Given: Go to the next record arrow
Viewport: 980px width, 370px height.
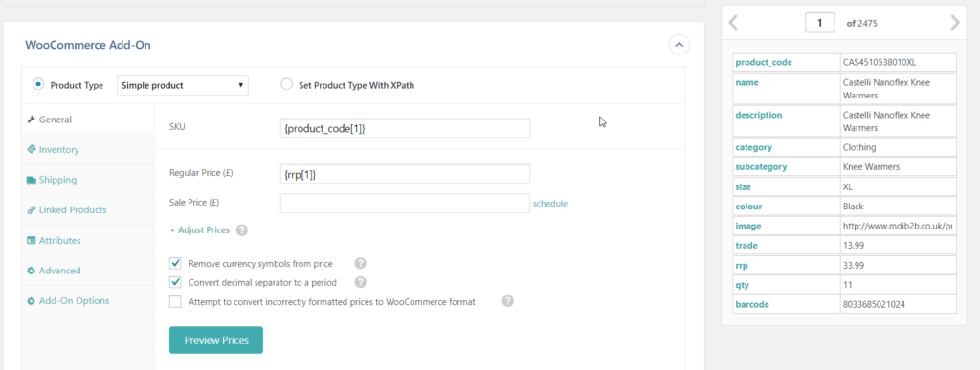Looking at the screenshot, I should pyautogui.click(x=954, y=23).
